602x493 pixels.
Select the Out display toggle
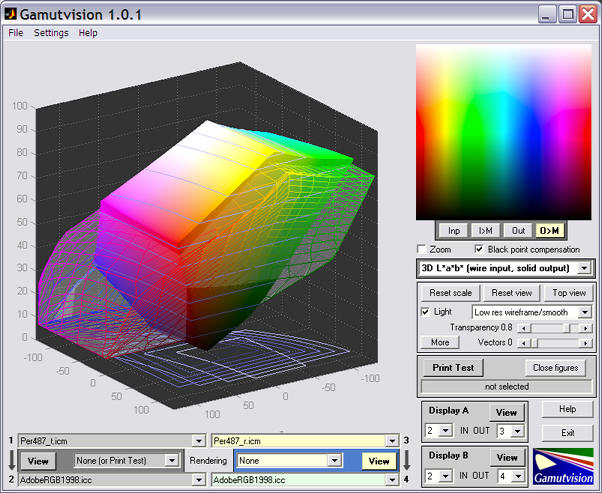[x=518, y=231]
